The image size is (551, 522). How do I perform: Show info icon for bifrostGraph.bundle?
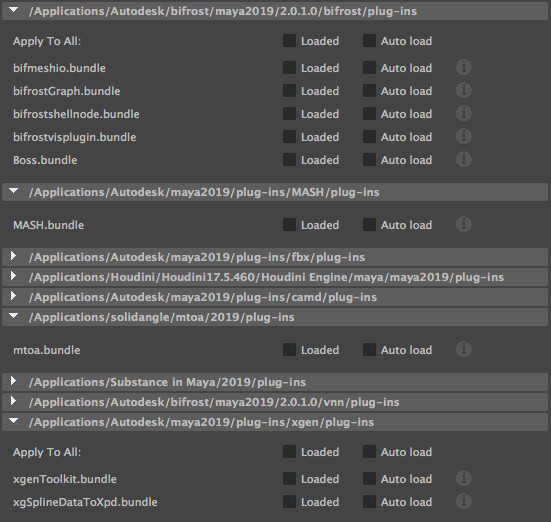[464, 91]
